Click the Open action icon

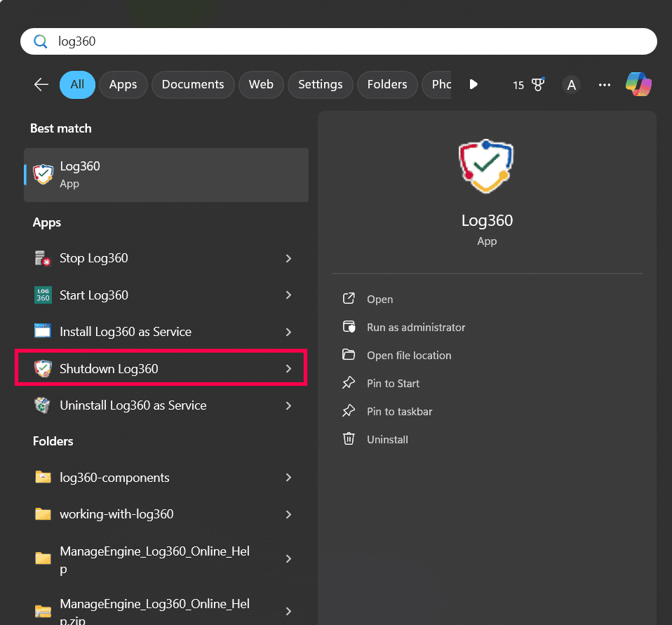coord(349,298)
